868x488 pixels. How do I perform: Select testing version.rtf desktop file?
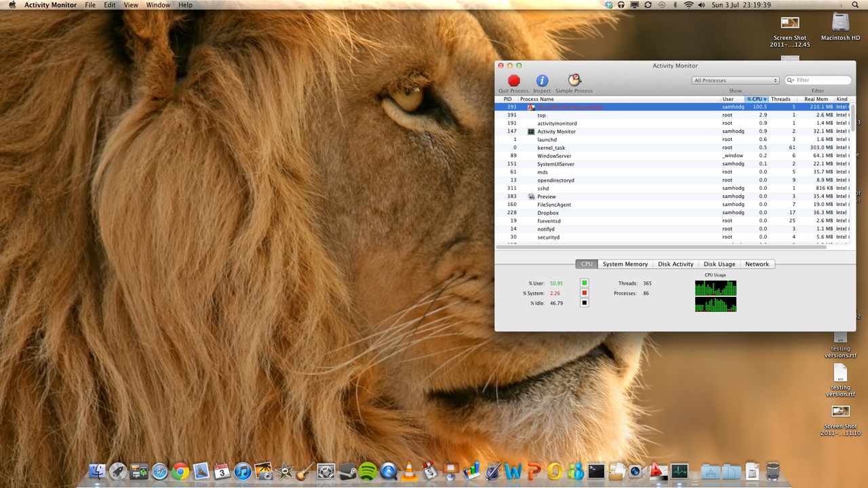841,380
